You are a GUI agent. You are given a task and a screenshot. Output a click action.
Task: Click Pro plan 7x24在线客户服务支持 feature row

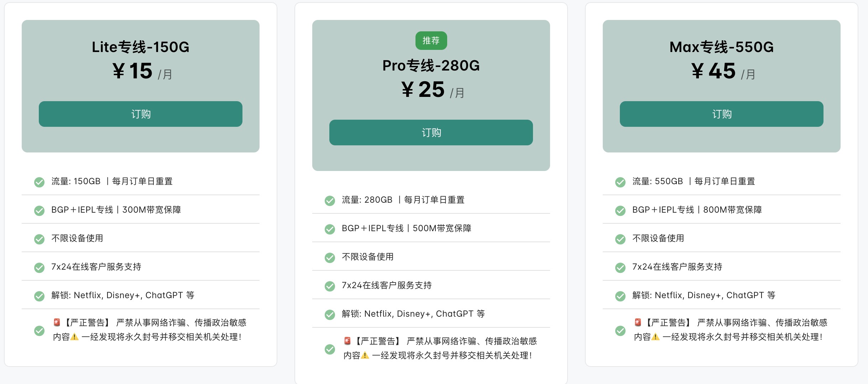(431, 285)
